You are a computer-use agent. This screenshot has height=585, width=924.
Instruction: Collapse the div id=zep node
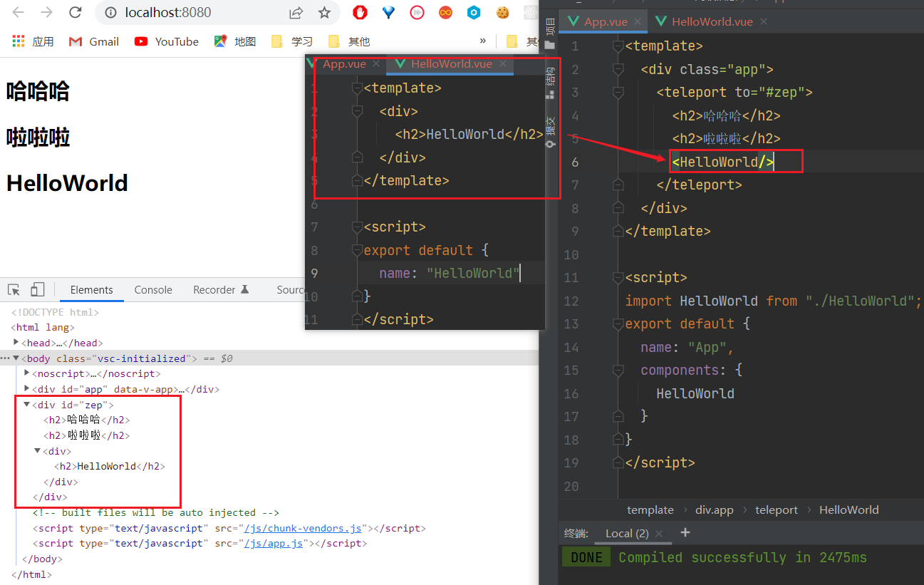[x=26, y=405]
